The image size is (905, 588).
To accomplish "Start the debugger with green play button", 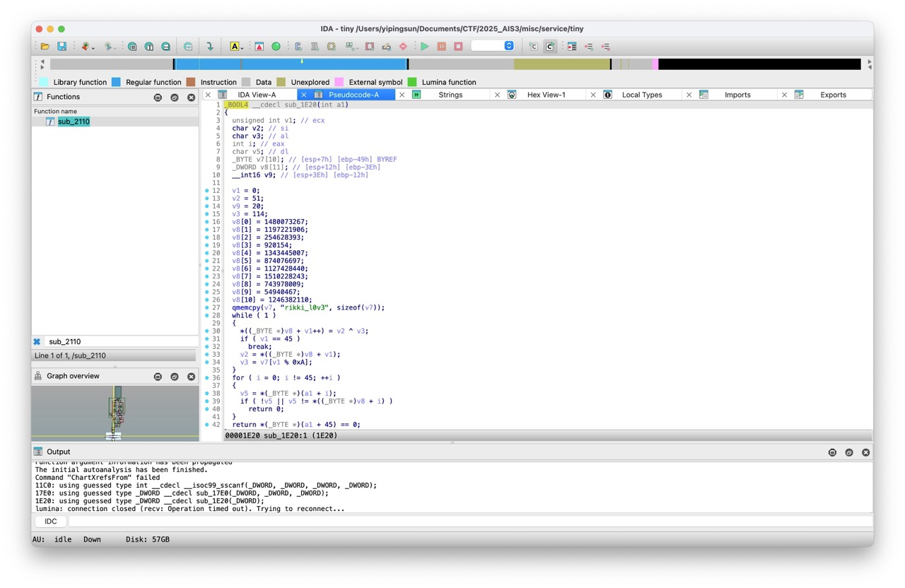I will coord(424,47).
